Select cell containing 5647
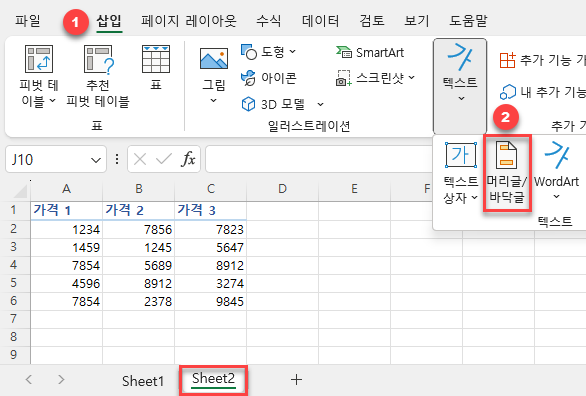This screenshot has height=396, width=586. coord(211,247)
